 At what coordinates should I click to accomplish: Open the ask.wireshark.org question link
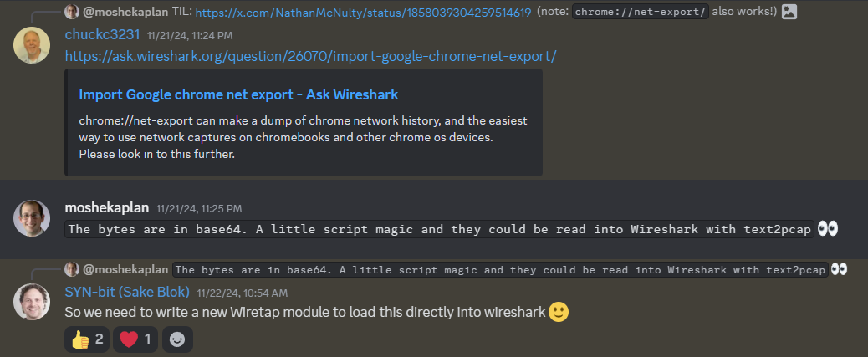(x=310, y=57)
